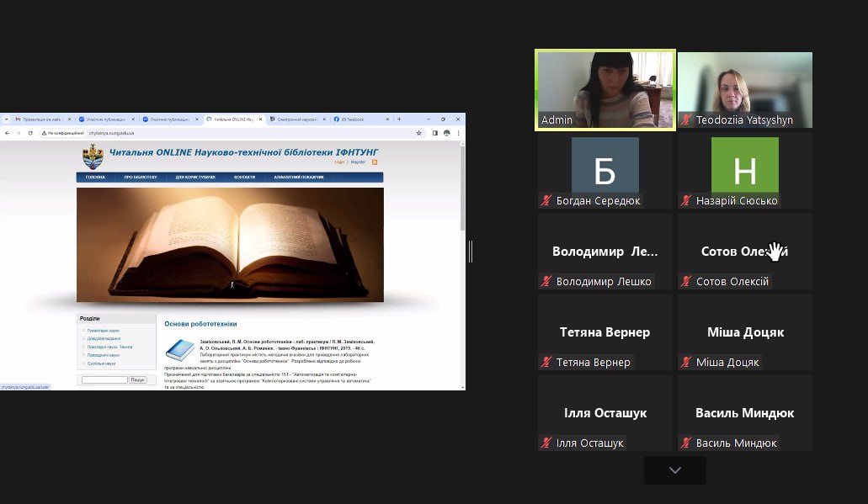Expand participant gallery with down chevron
This screenshot has width=868, height=504.
[x=674, y=470]
